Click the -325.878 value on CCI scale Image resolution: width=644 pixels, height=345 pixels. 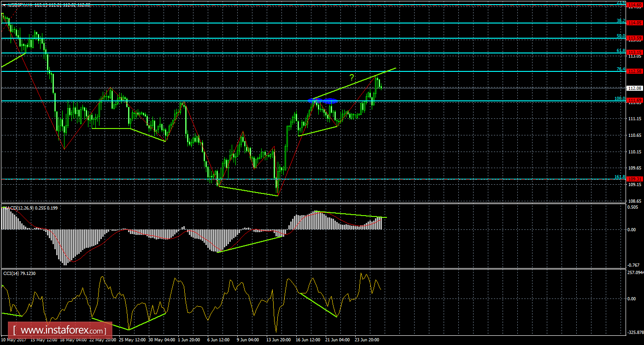point(636,332)
